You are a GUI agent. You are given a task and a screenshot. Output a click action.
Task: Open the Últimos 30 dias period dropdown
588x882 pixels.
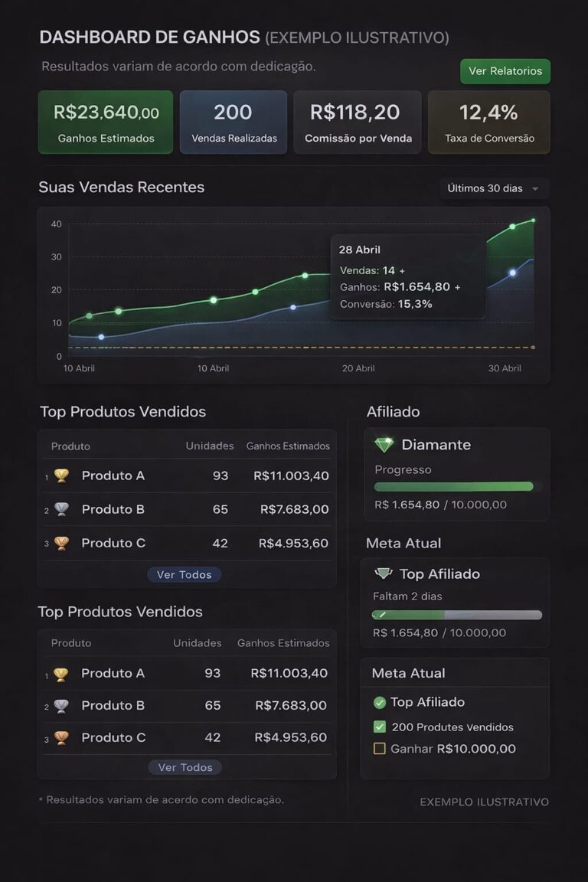click(x=494, y=188)
